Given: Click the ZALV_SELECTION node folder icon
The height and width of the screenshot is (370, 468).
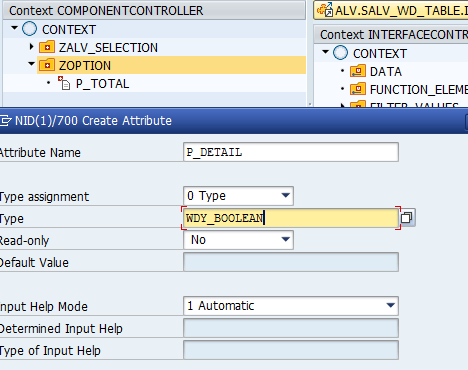Looking at the screenshot, I should [47, 47].
